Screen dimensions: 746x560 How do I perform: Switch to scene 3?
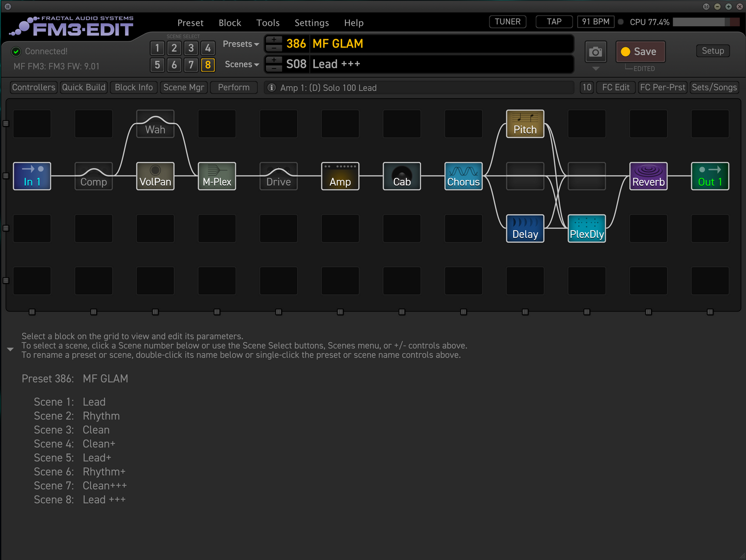(191, 48)
